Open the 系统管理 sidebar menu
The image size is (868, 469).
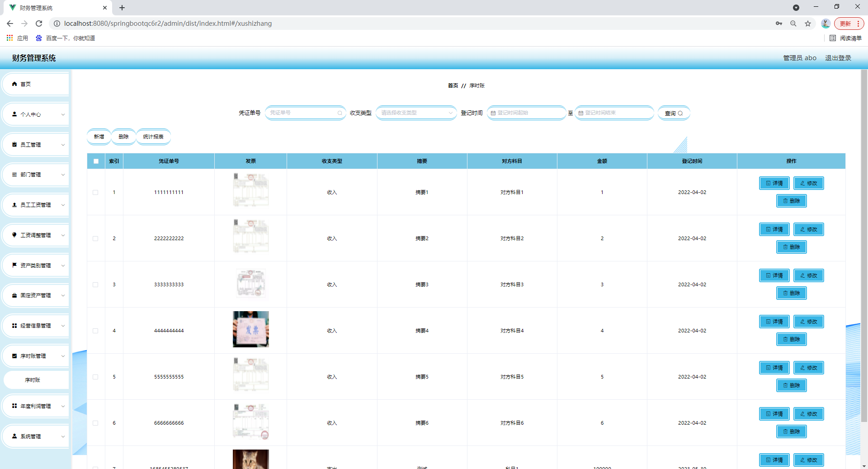(35, 436)
